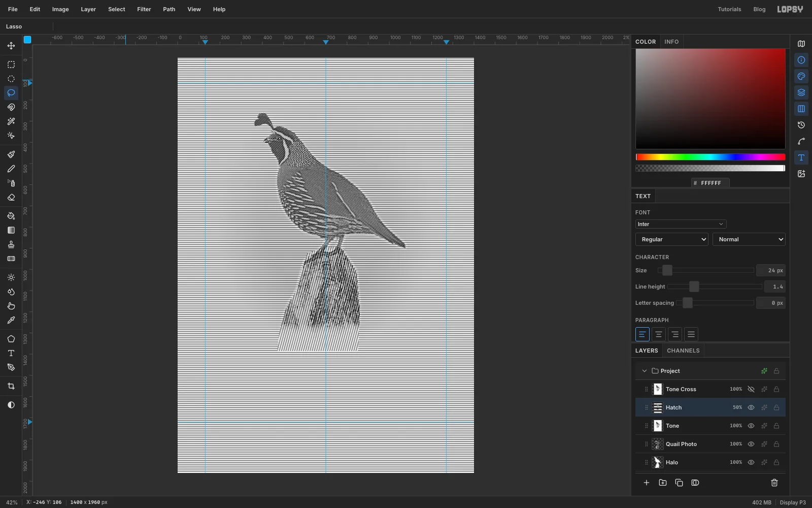Open the Tutorials link

[x=729, y=9]
